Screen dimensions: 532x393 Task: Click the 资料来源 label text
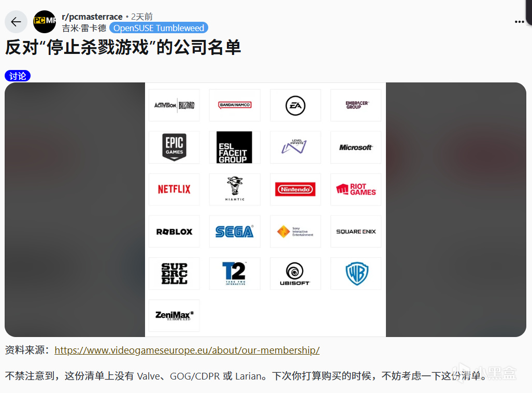tap(28, 350)
